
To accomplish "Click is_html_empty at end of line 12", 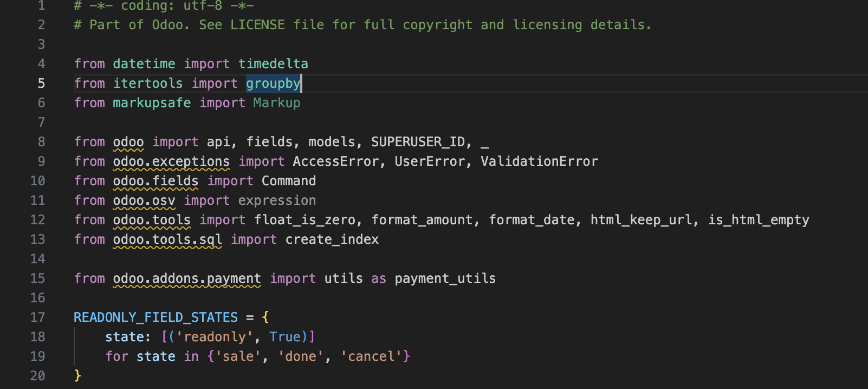I will coord(759,220).
